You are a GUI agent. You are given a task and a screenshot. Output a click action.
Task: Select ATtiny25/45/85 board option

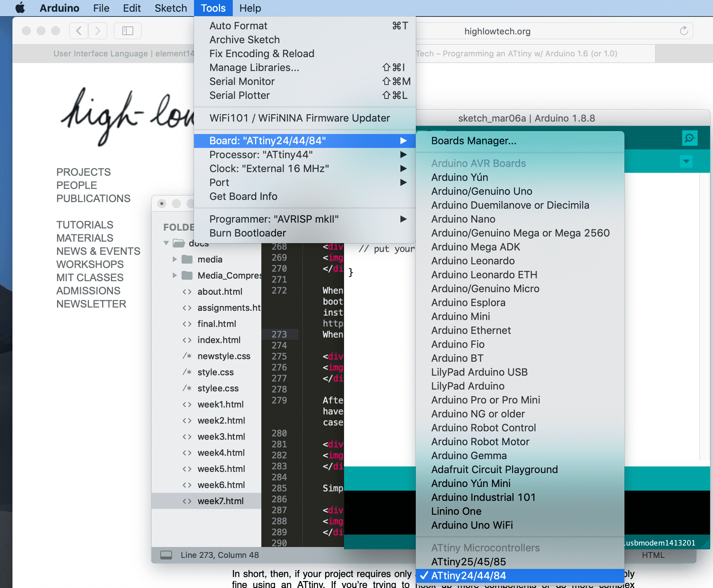469,562
